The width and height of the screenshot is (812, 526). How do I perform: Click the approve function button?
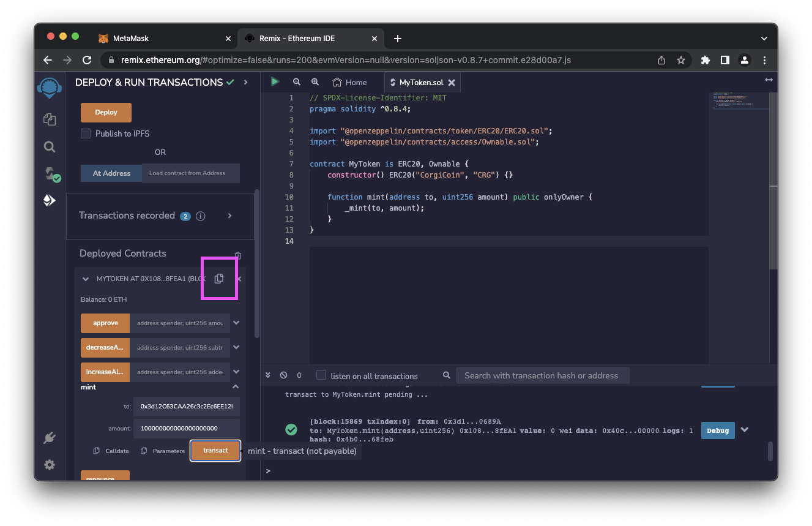105,323
